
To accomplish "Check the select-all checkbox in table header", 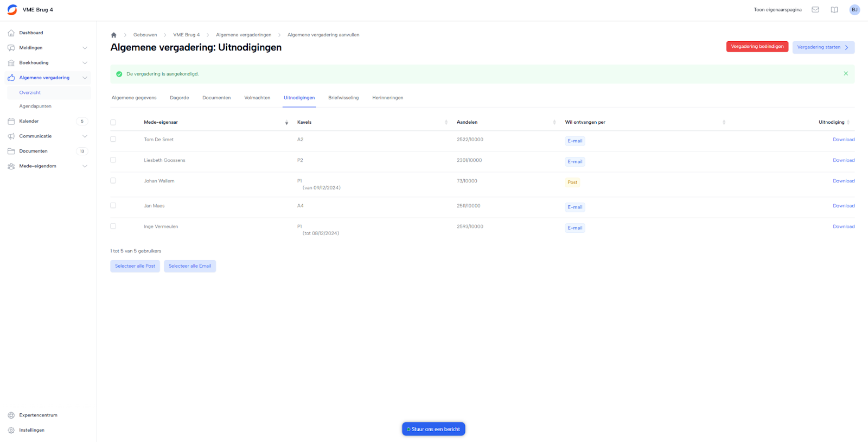I will [113, 123].
